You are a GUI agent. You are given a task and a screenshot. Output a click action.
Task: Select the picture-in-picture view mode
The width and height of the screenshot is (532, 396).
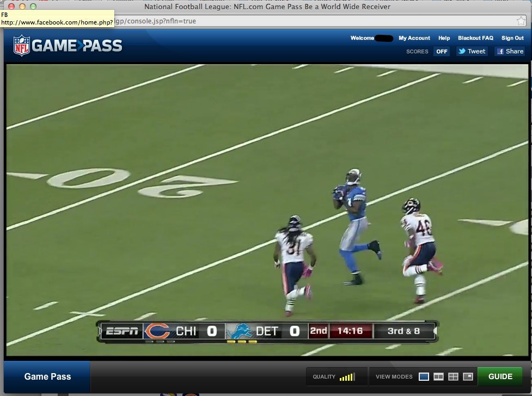(468, 376)
